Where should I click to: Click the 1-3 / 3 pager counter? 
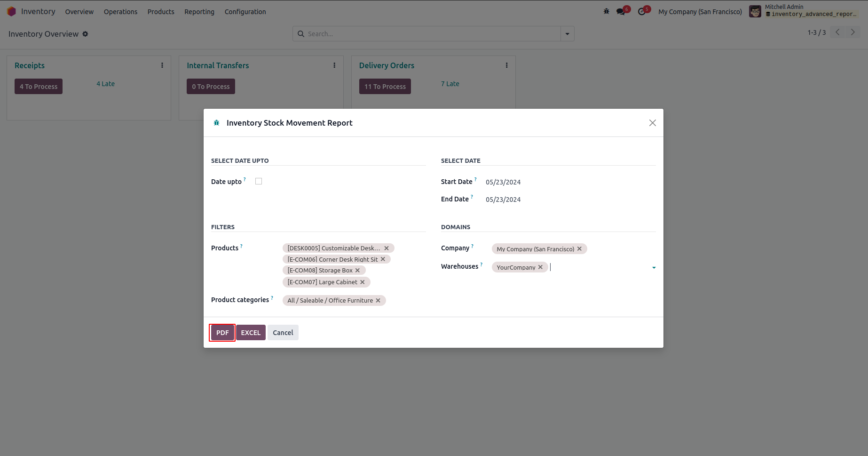pyautogui.click(x=817, y=32)
